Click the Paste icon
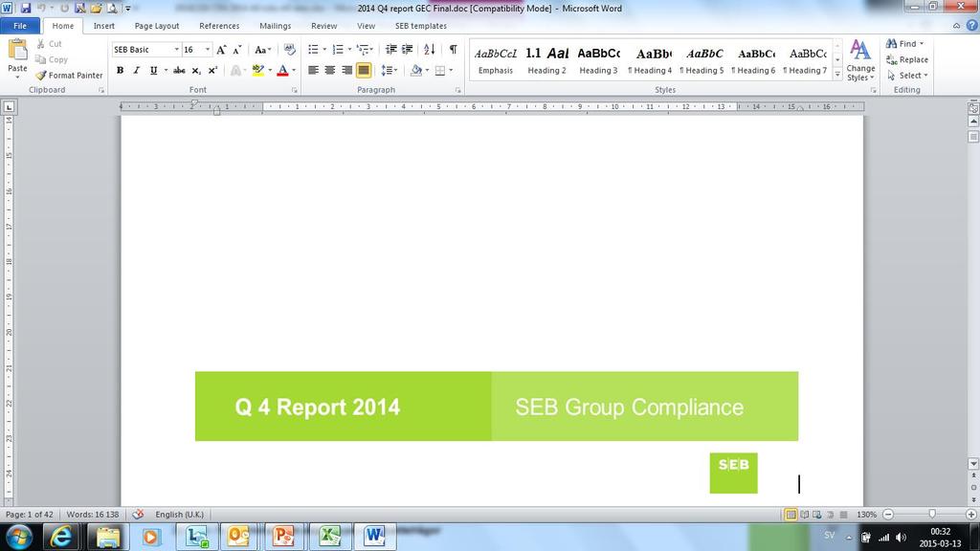 click(17, 51)
